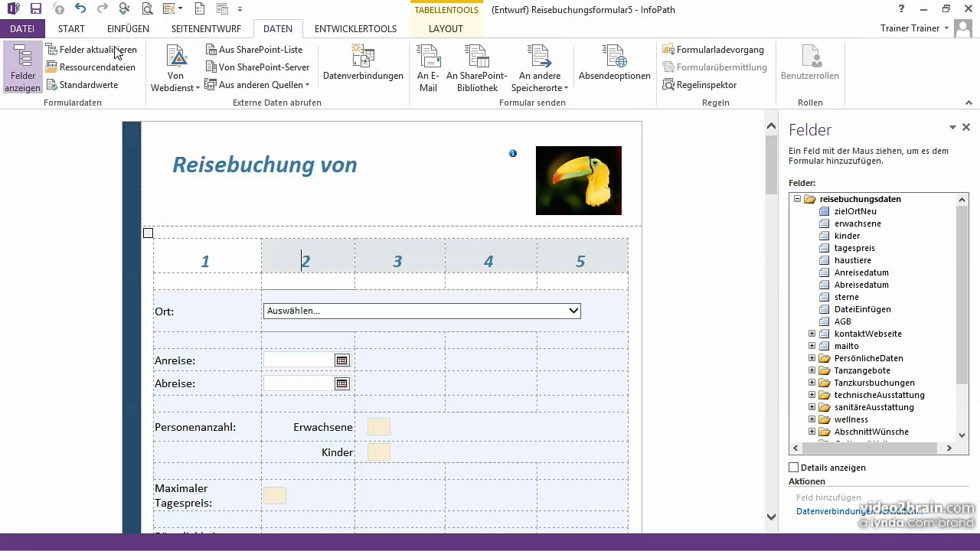This screenshot has height=551, width=980.
Task: Open the Aus anderen Quellen dropdown
Action: (x=258, y=85)
